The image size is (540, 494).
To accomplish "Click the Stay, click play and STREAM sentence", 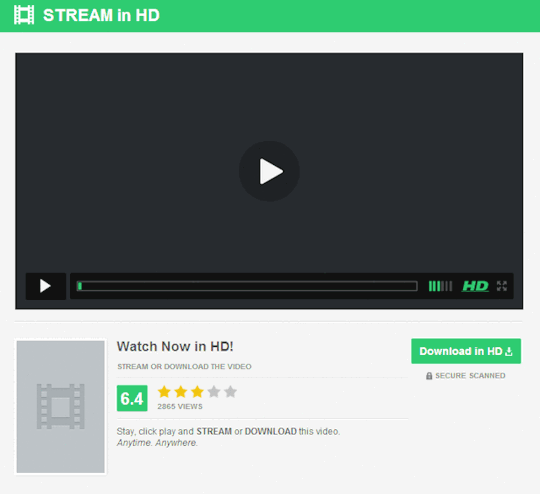I will tap(228, 431).
